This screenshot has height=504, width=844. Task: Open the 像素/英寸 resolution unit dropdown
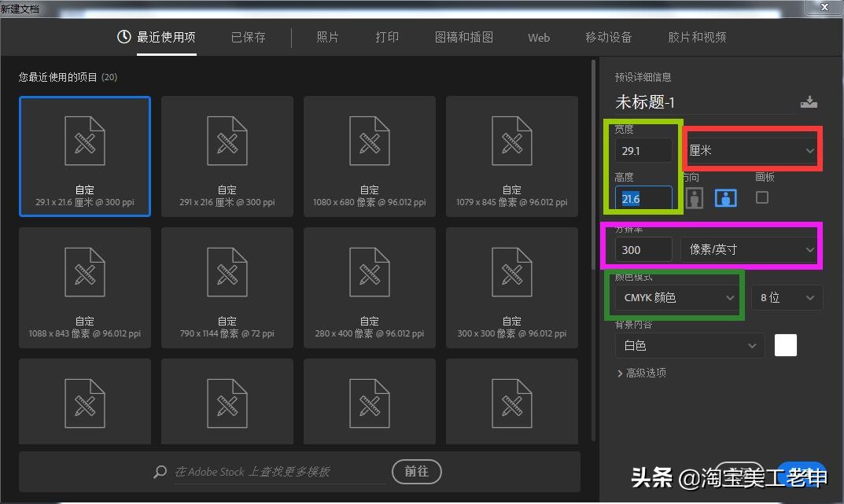[x=749, y=249]
